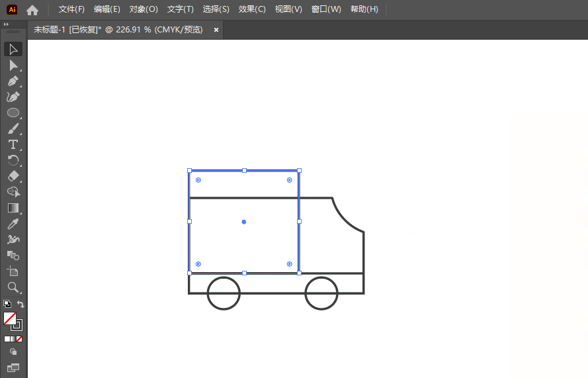Image resolution: width=588 pixels, height=378 pixels.
Task: Click the top-left bounding box handle
Action: [x=189, y=170]
